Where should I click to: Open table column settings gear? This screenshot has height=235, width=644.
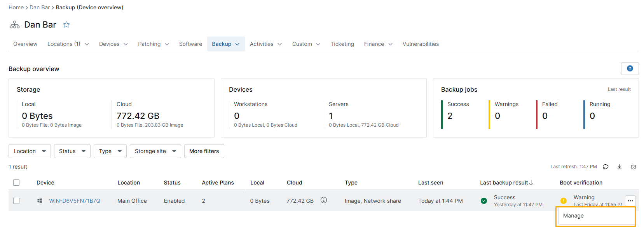(x=633, y=167)
